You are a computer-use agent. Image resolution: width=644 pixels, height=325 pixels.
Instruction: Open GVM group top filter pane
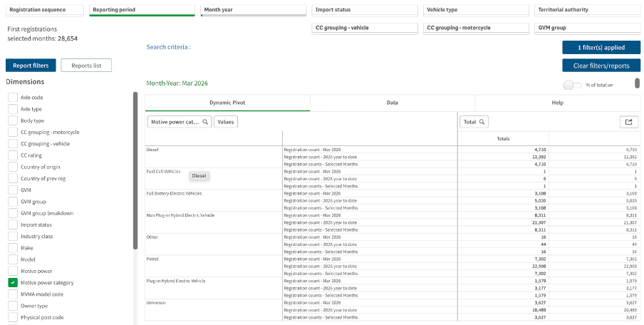pos(587,29)
